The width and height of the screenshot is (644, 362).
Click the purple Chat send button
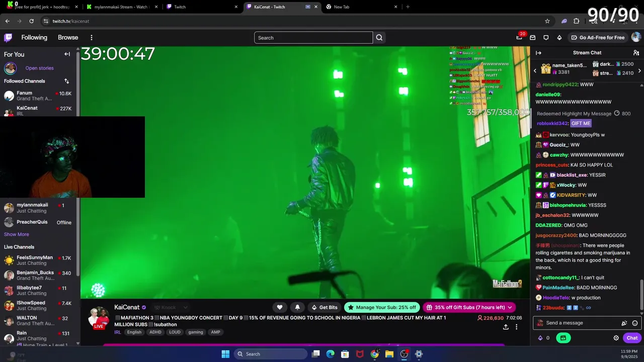click(632, 338)
